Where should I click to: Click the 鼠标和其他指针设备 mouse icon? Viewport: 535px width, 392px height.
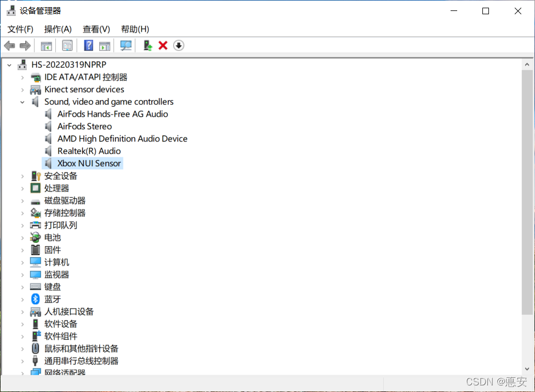coord(36,348)
